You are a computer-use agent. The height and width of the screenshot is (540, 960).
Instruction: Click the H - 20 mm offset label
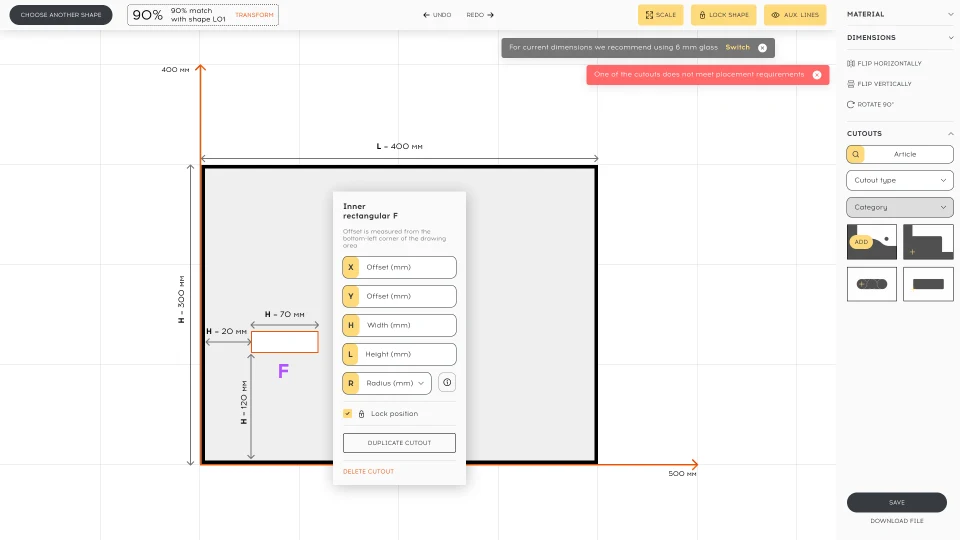tap(227, 331)
